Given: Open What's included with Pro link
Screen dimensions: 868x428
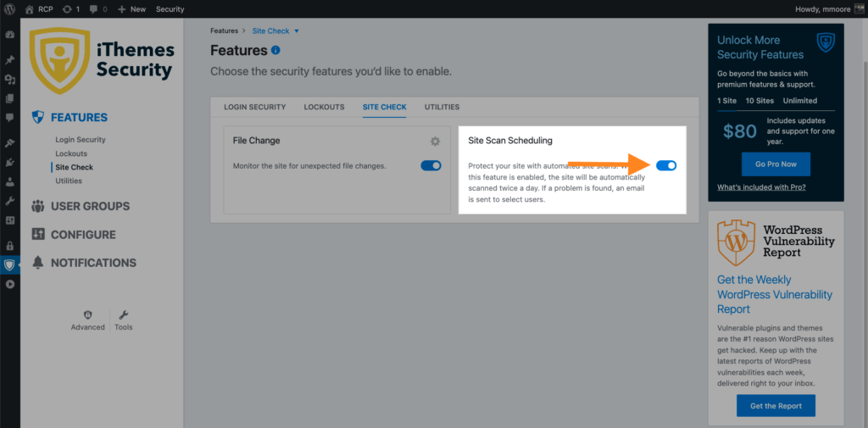Looking at the screenshot, I should [x=761, y=187].
